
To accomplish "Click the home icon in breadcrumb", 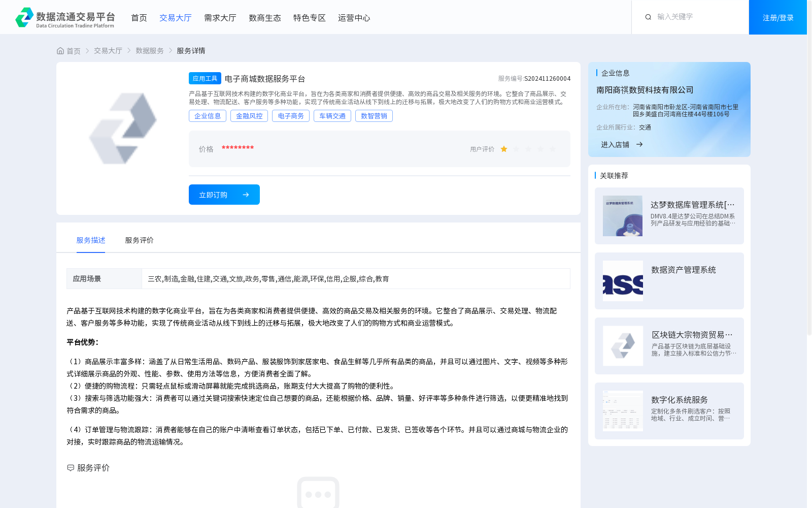I will [x=60, y=51].
